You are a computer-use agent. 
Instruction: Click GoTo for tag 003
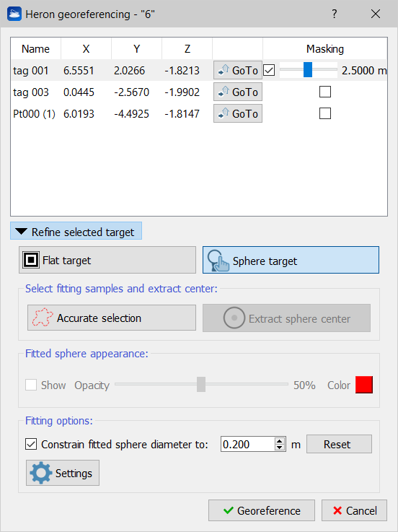coord(238,92)
